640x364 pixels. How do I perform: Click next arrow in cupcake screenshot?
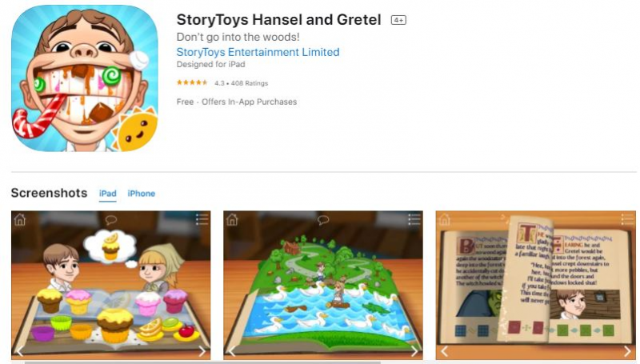(202, 351)
